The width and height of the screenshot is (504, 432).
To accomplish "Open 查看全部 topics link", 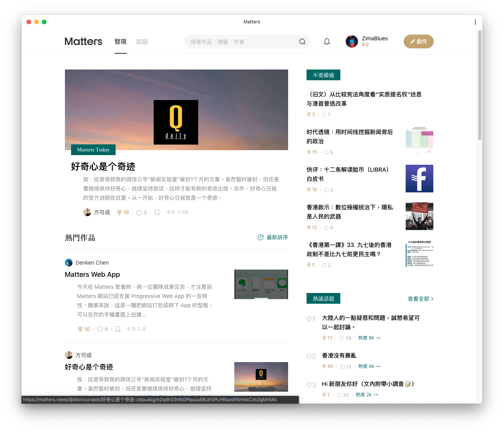I will [x=421, y=299].
